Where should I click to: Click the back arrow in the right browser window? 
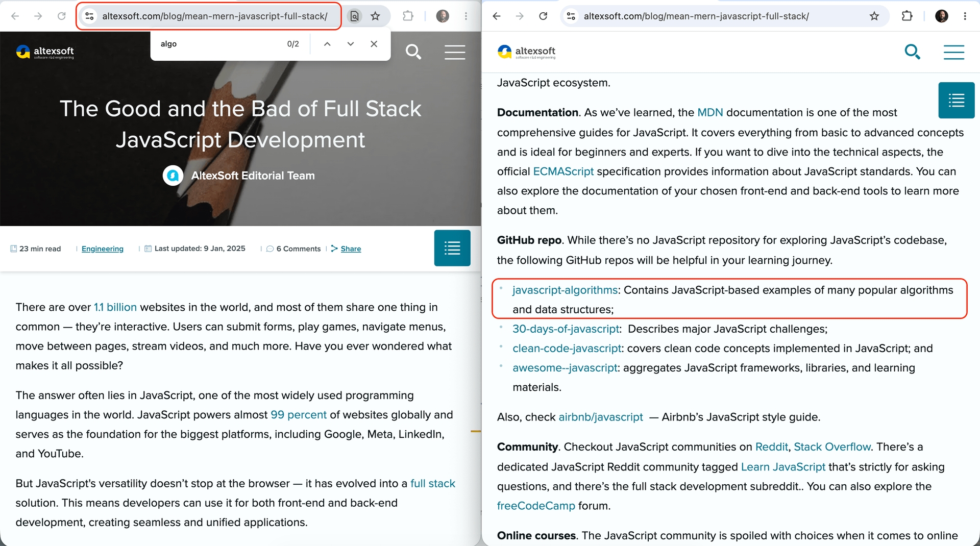pyautogui.click(x=497, y=16)
